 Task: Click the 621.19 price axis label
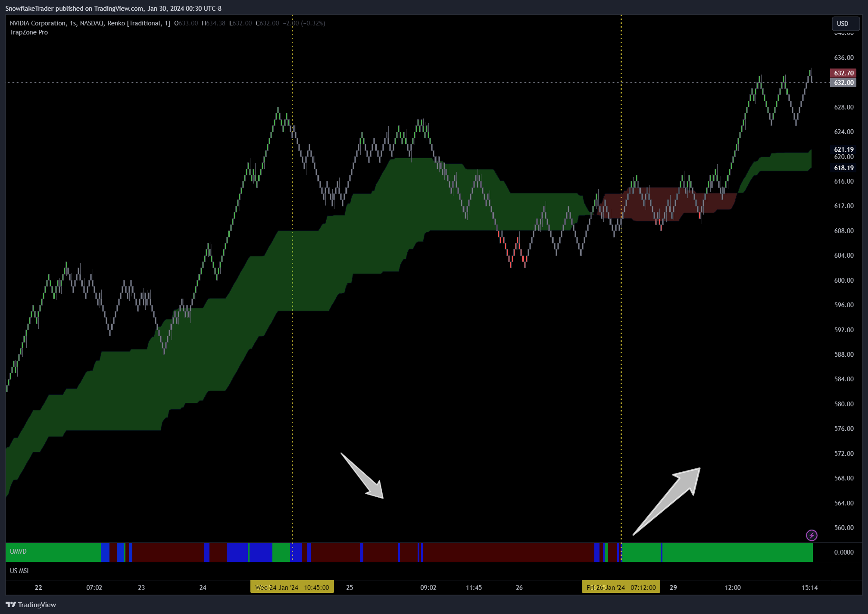(x=843, y=150)
